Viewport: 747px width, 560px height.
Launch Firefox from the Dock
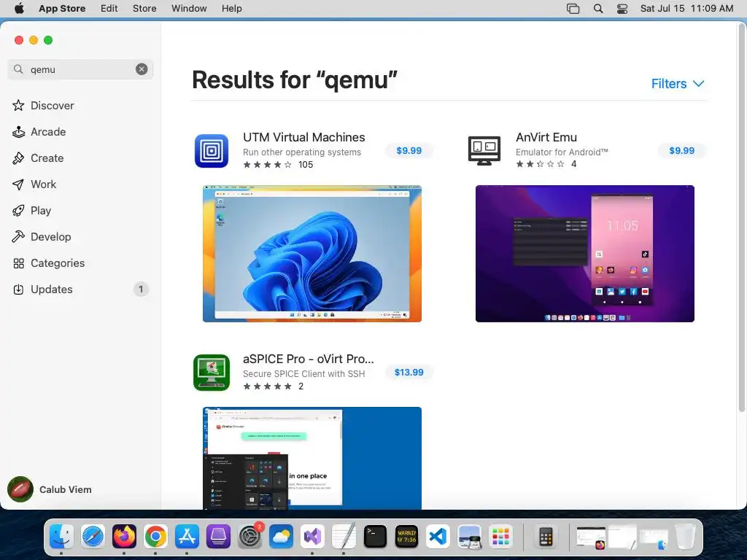pos(124,537)
